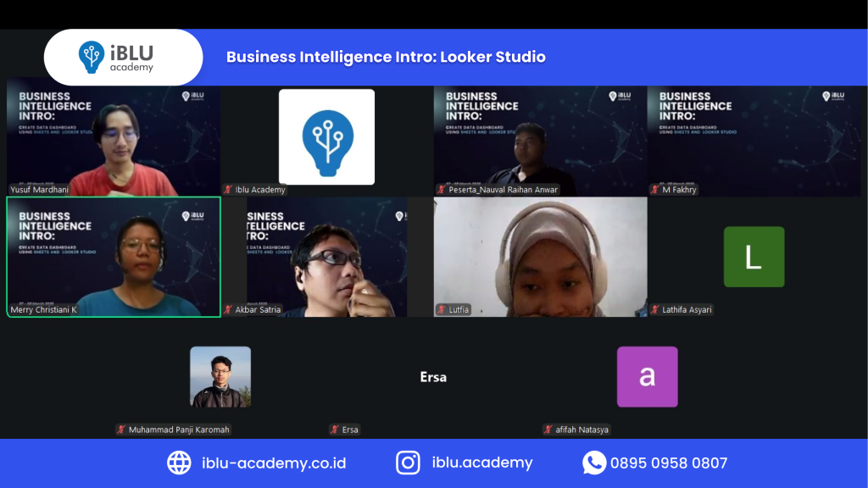The width and height of the screenshot is (868, 488).
Task: Click Muhammad Panji Karomah's profile photo
Action: [x=220, y=377]
